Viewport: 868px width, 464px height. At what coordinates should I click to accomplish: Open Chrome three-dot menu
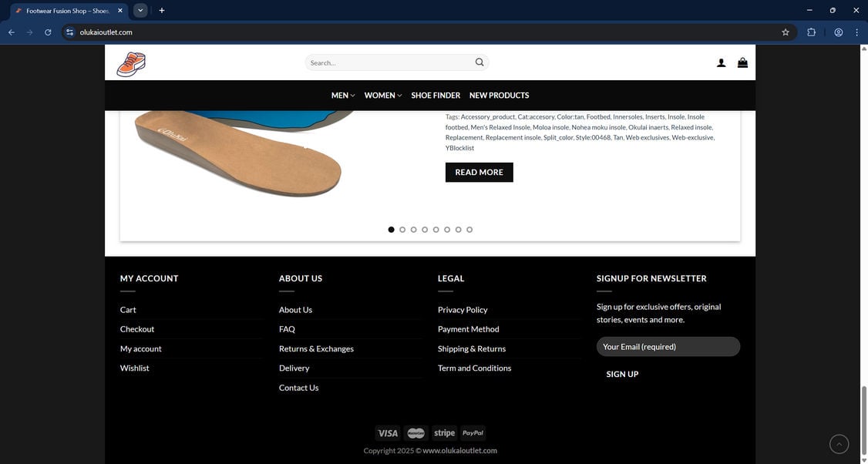click(856, 32)
